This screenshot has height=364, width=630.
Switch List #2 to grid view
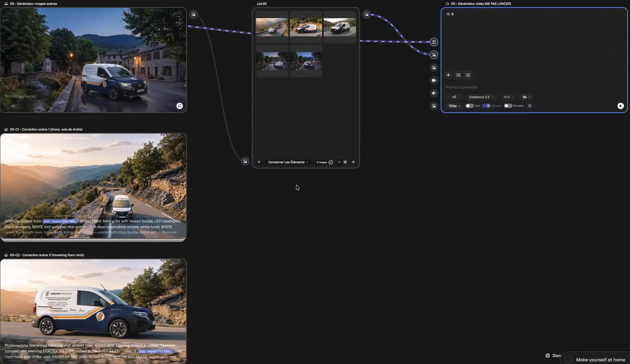click(x=345, y=162)
